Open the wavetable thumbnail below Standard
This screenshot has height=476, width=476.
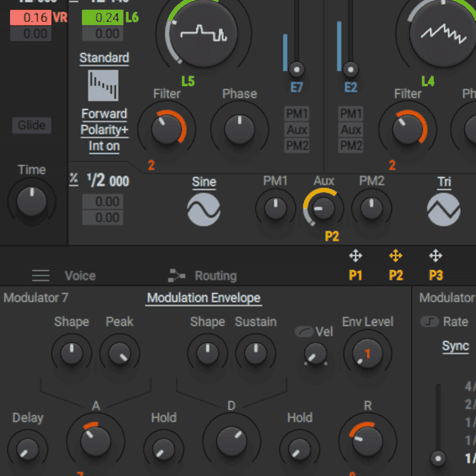(x=103, y=85)
